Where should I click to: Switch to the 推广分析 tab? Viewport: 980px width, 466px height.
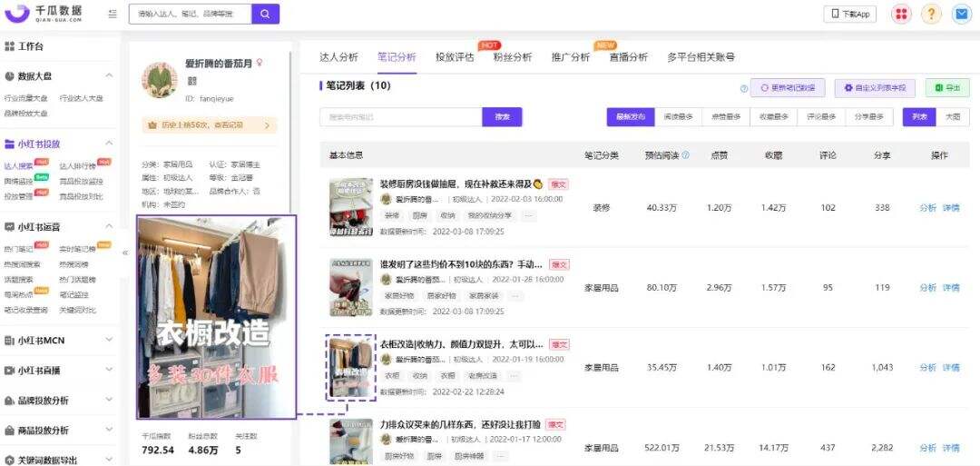pyautogui.click(x=570, y=57)
